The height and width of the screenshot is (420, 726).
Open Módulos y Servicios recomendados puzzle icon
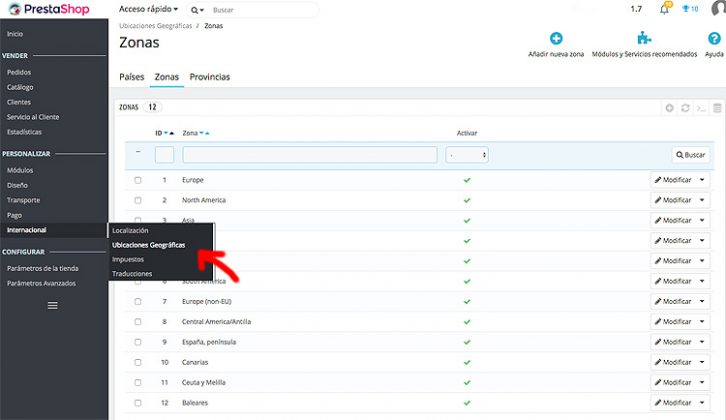(643, 39)
